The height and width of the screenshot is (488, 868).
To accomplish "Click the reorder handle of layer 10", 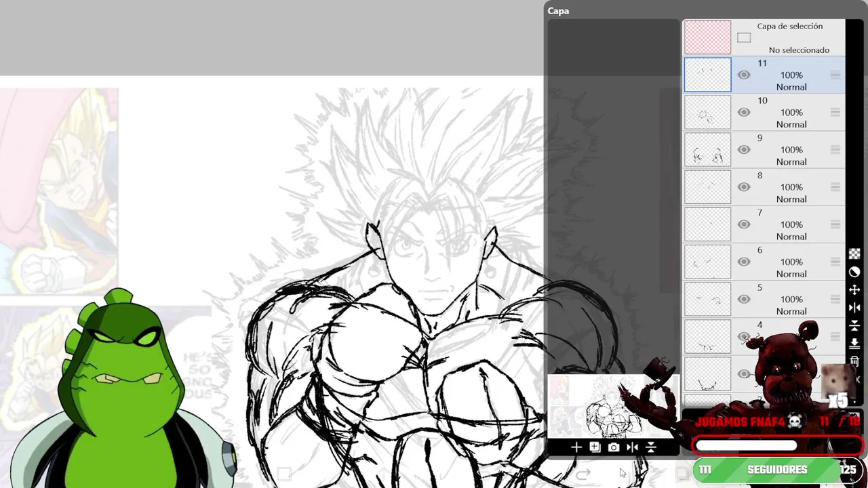I will click(x=835, y=113).
